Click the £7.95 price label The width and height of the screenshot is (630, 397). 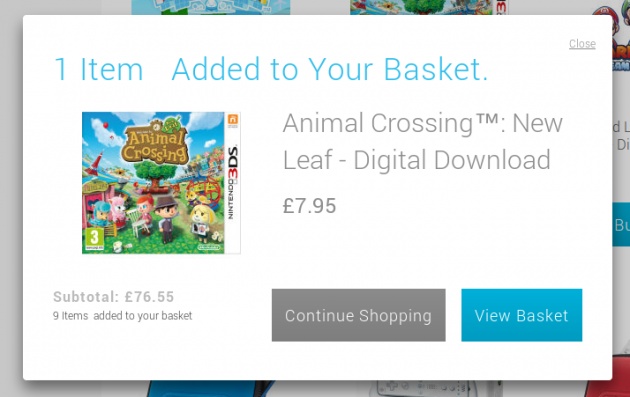click(309, 206)
